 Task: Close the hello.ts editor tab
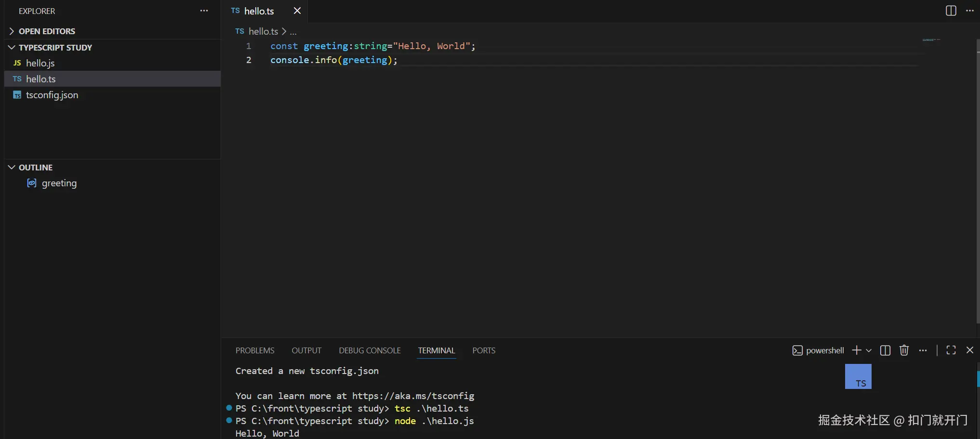pos(297,11)
